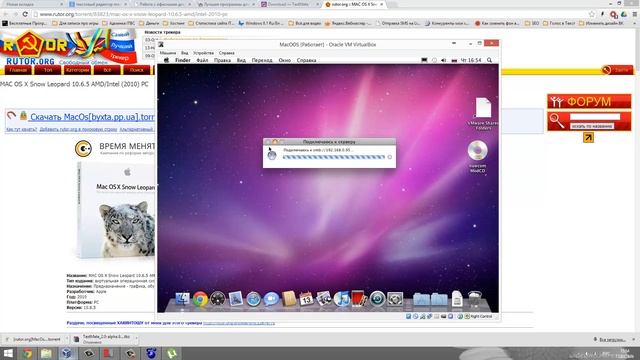Click the Snow Leopard box image
The width and height of the screenshot is (640, 360).
[116, 210]
